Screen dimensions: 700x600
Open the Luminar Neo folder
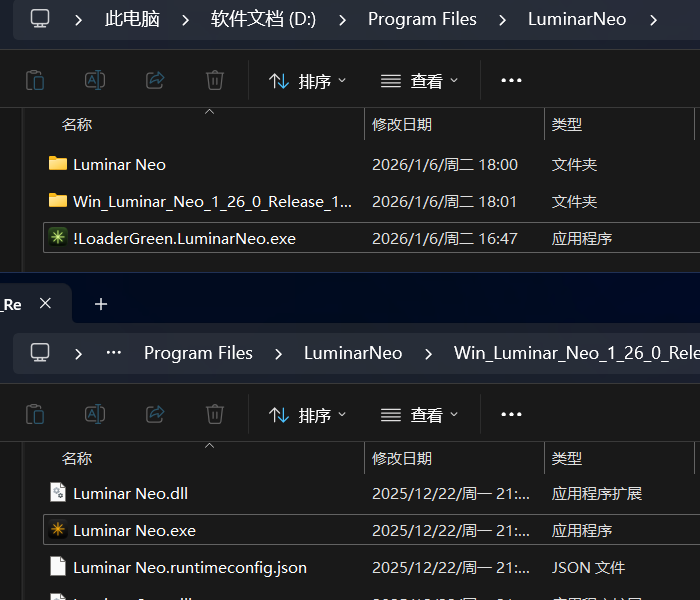(119, 164)
